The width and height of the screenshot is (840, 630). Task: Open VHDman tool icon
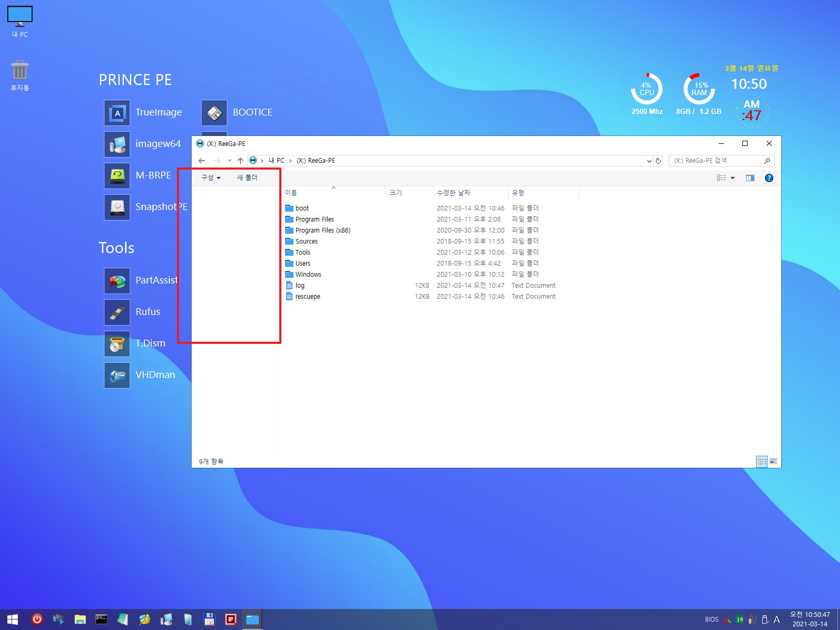[117, 375]
